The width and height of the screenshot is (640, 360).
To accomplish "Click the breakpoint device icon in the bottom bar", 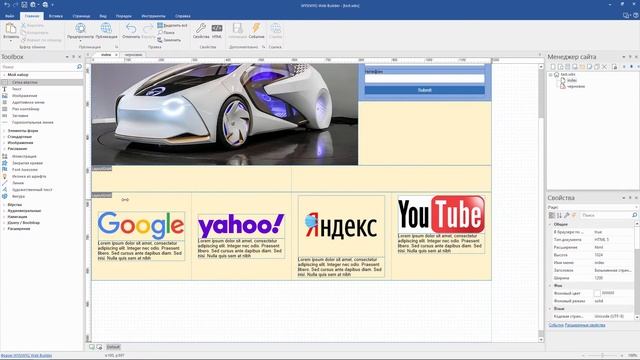I will (x=92, y=347).
